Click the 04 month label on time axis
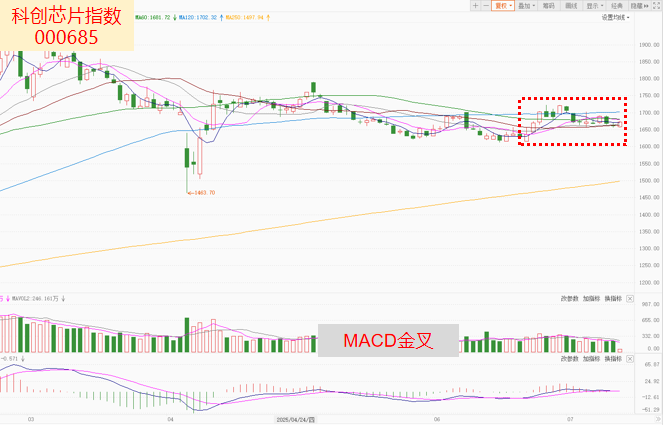 (x=170, y=419)
